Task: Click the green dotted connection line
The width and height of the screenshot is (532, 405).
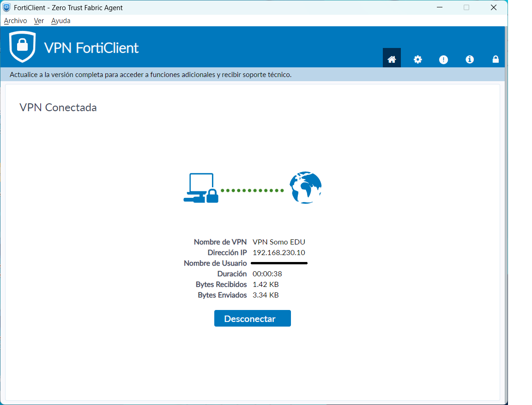Action: click(252, 190)
